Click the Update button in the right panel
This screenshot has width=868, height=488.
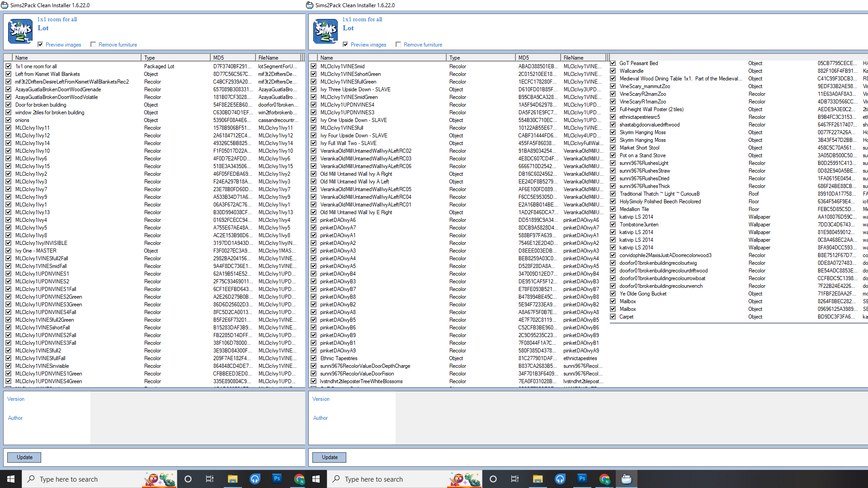click(x=329, y=457)
